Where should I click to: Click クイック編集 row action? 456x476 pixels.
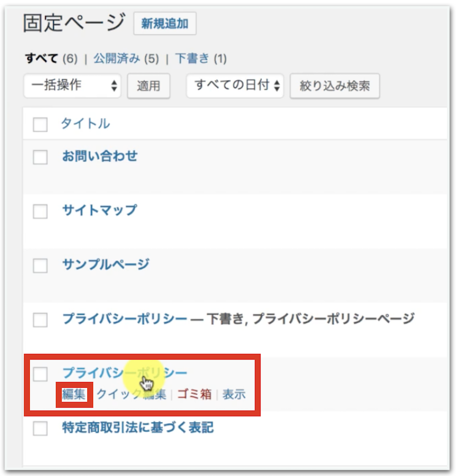coord(131,394)
